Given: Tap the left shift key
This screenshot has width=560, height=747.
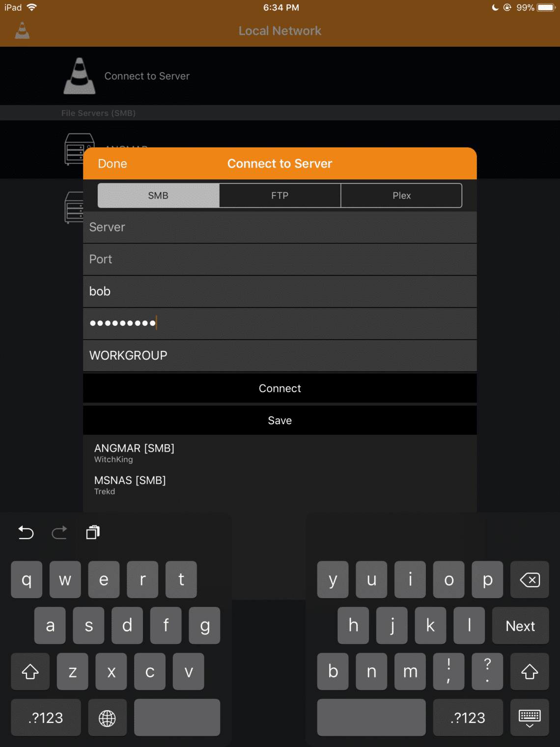Looking at the screenshot, I should [30, 671].
